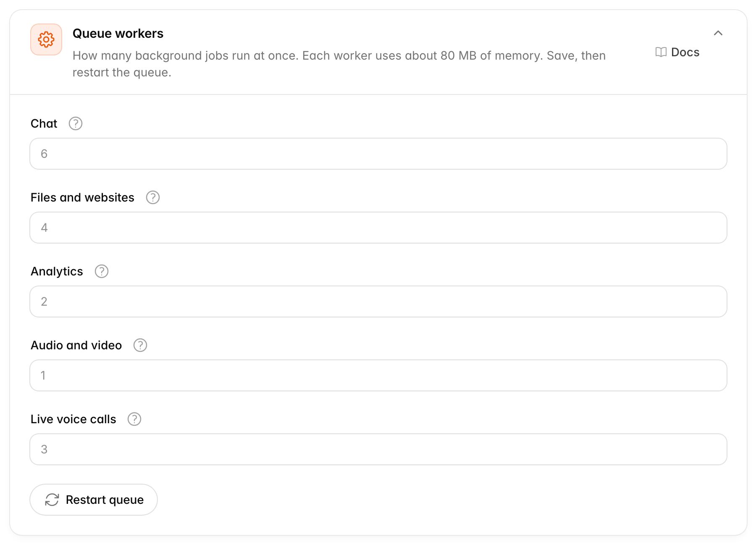Click the Queue workers heading text

pos(118,34)
